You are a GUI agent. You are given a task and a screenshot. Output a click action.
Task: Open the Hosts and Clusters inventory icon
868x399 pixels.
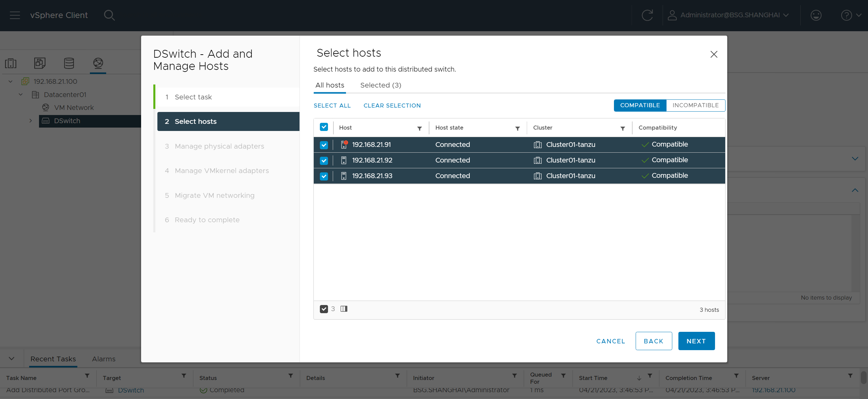click(x=11, y=63)
